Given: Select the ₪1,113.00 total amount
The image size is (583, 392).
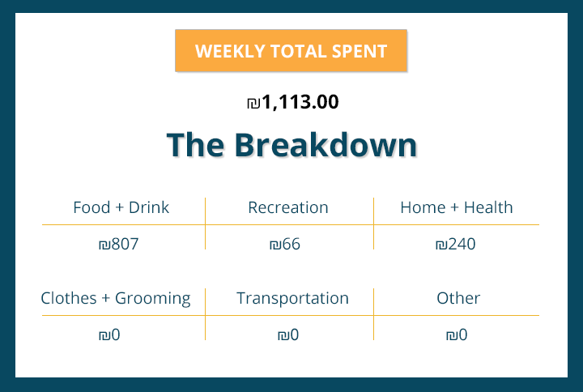Looking at the screenshot, I should click(x=292, y=103).
